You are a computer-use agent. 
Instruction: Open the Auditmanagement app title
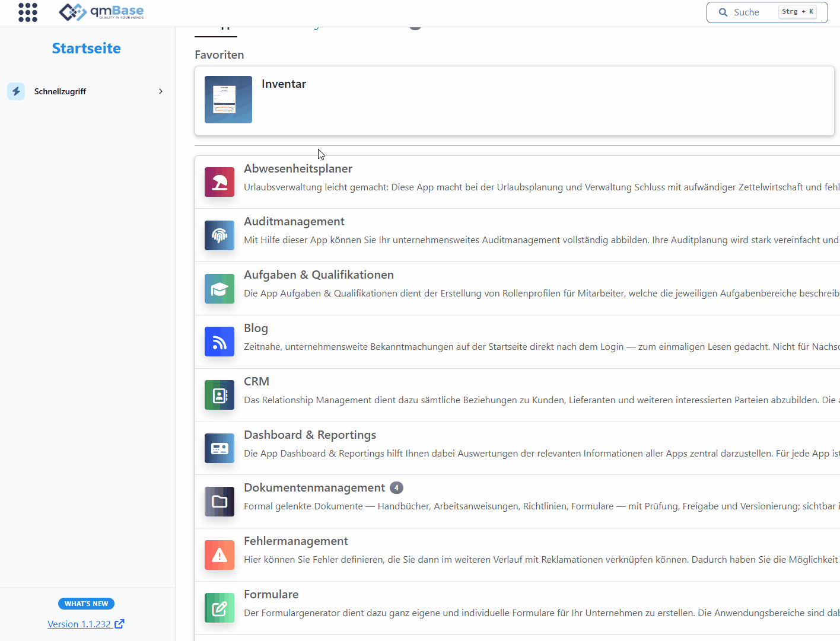(x=294, y=221)
